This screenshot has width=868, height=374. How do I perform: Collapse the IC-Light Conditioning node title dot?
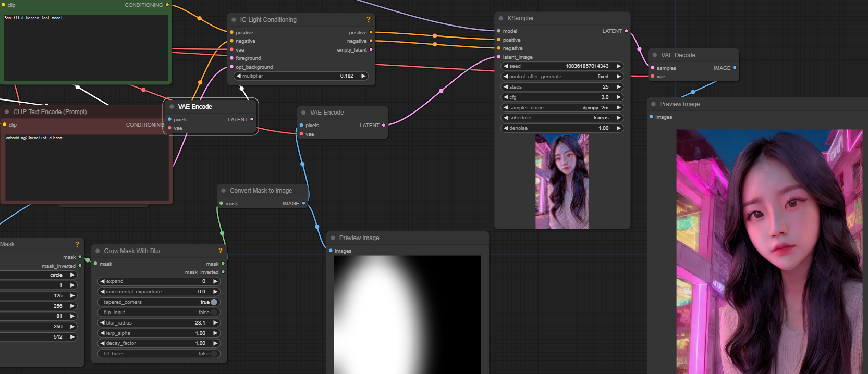[x=234, y=20]
